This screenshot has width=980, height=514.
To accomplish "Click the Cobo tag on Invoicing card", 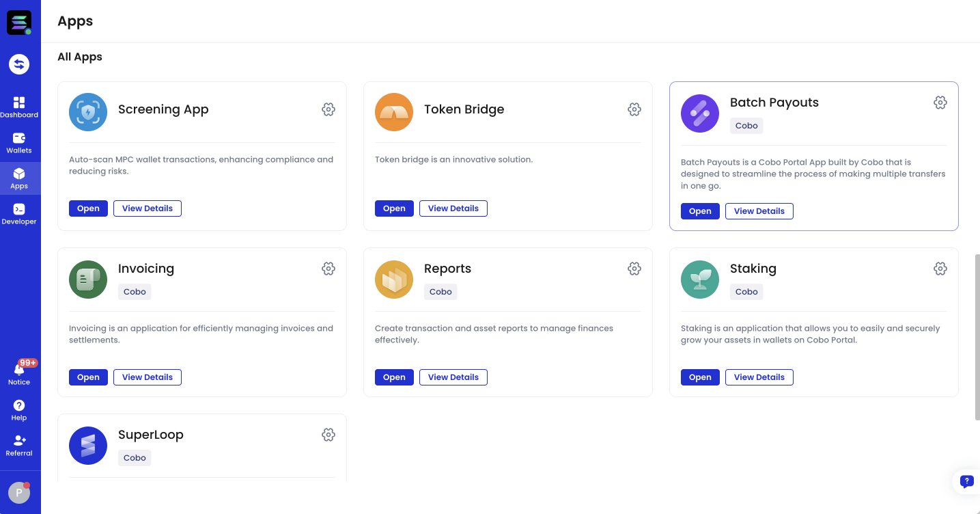I will coord(135,291).
